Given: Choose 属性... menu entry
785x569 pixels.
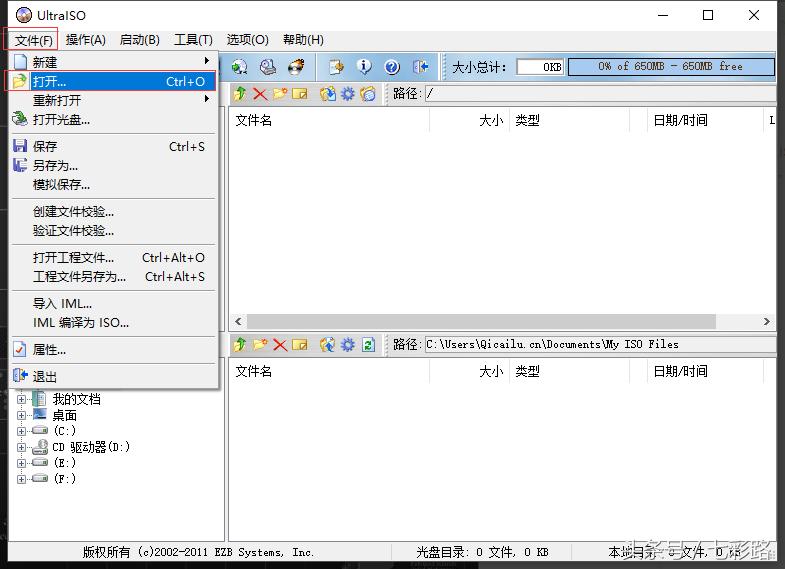Looking at the screenshot, I should [x=113, y=350].
